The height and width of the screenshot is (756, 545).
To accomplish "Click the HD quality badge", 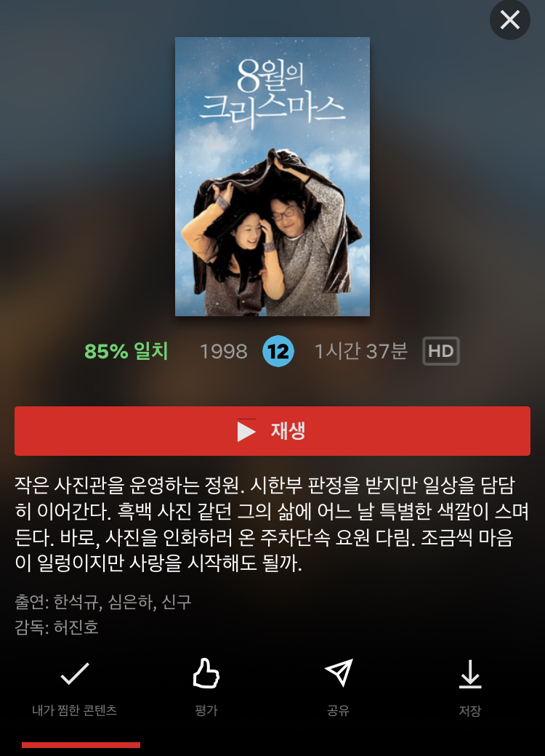I will [441, 351].
